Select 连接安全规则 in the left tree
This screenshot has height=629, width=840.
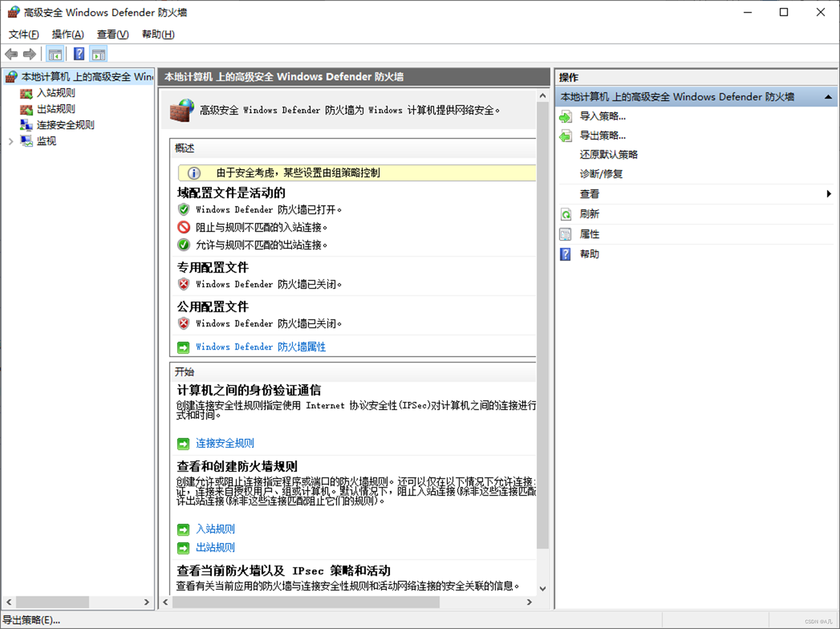[66, 125]
